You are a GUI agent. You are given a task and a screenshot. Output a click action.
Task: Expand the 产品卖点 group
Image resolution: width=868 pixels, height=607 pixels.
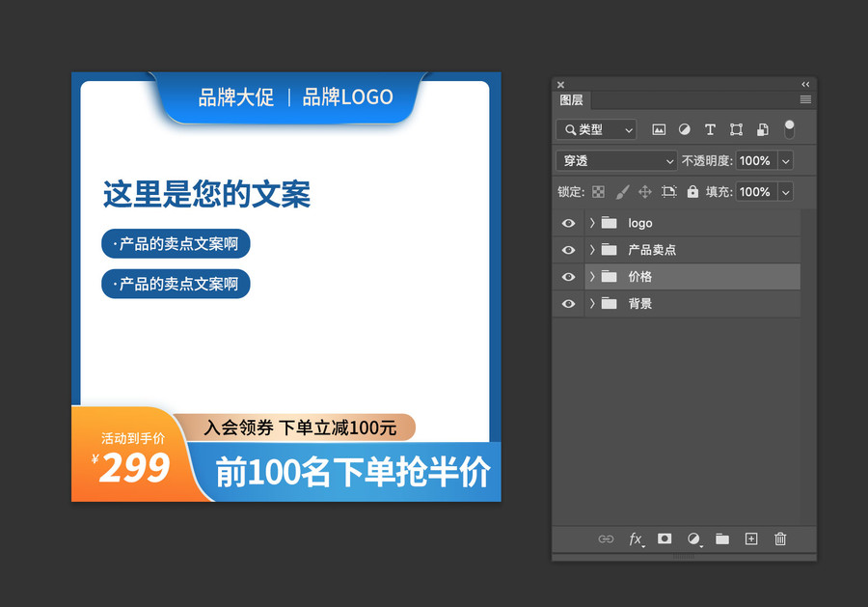click(x=592, y=250)
